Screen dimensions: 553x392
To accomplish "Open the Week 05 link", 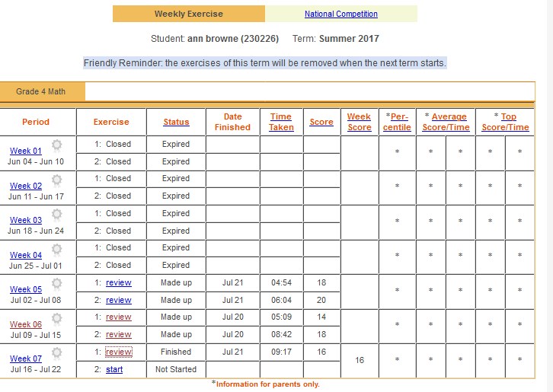I will 26,289.
